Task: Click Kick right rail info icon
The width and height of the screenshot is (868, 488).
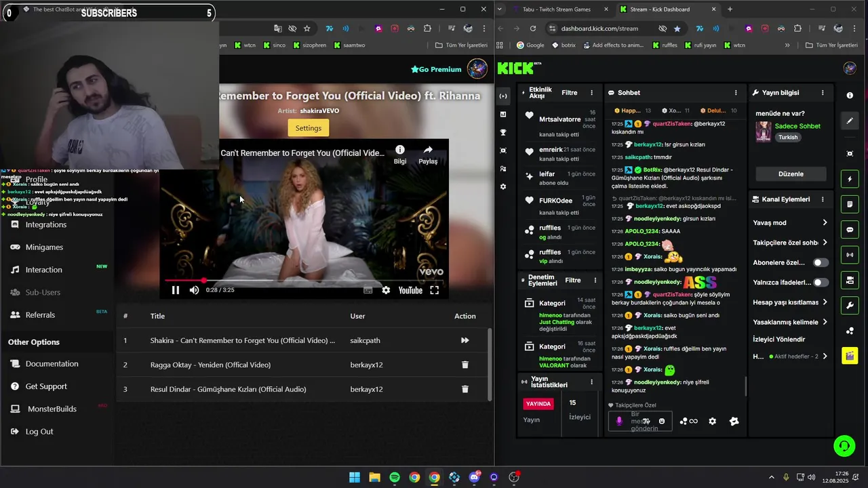Action: (850, 96)
